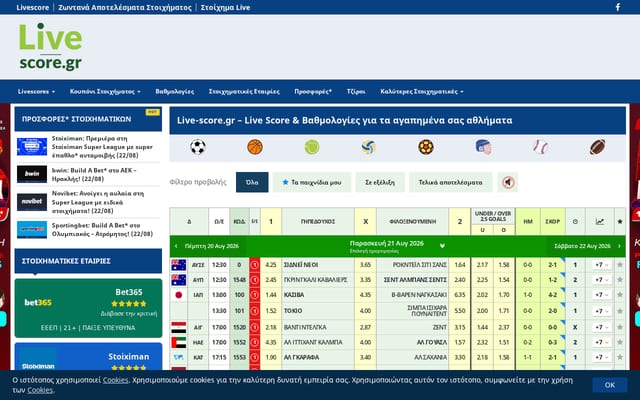Screen dimensions: 640x400
Task: Click the Australia flag in Σίδνεϊ row
Action: (x=179, y=265)
